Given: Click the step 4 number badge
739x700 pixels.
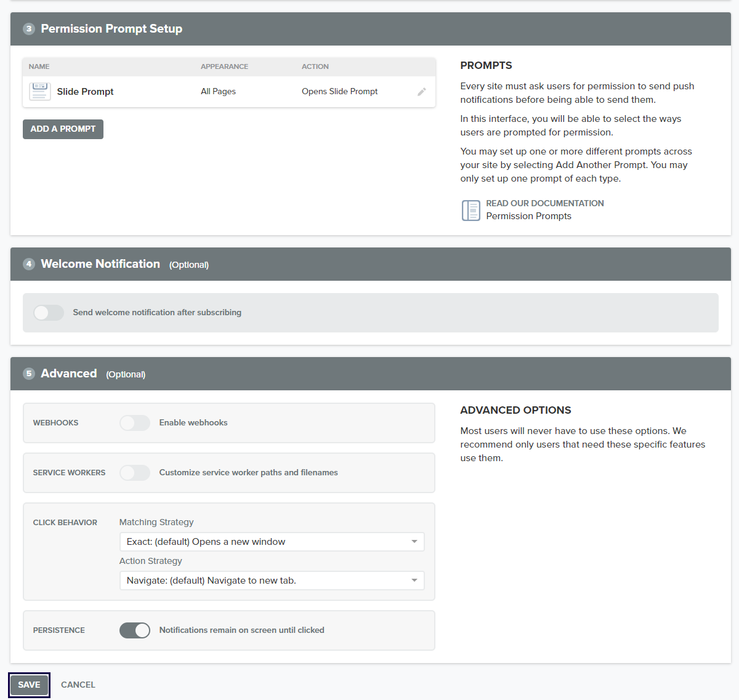Looking at the screenshot, I should (29, 264).
